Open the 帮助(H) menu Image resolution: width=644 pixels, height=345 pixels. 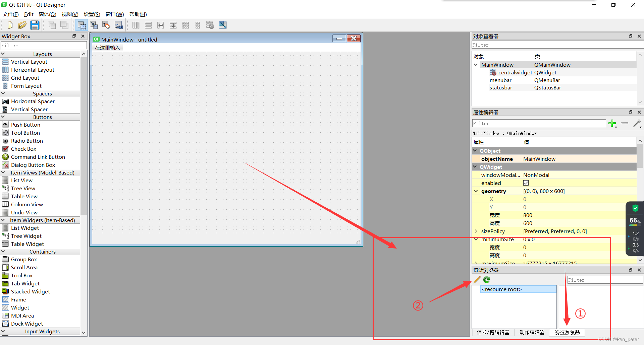pyautogui.click(x=138, y=14)
